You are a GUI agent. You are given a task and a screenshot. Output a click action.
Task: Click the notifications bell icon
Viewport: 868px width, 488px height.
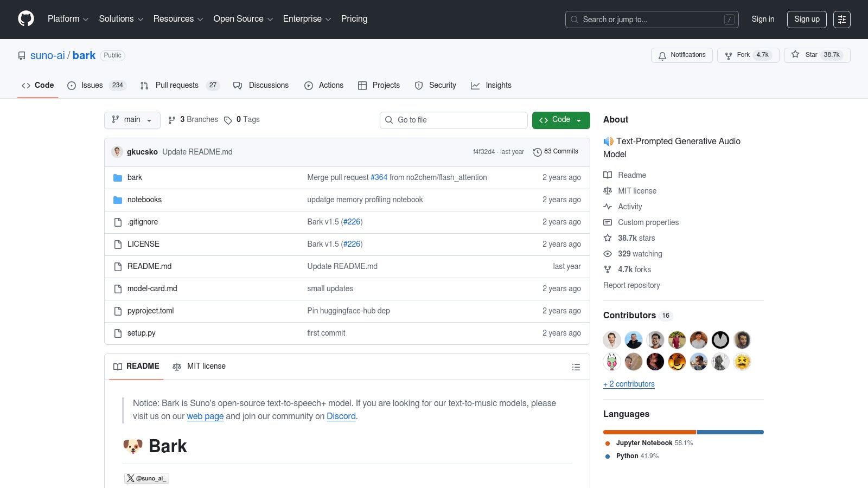tap(662, 55)
